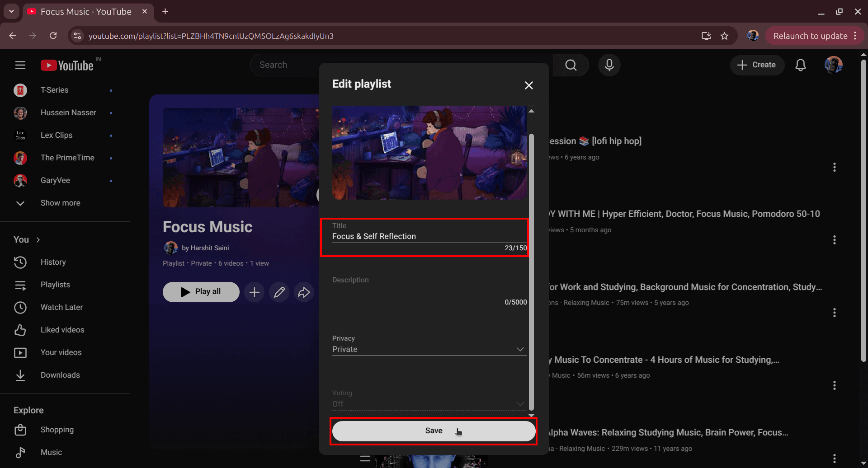Viewport: 868px width, 468px height.
Task: Click the add videos plus icon
Action: (x=255, y=292)
